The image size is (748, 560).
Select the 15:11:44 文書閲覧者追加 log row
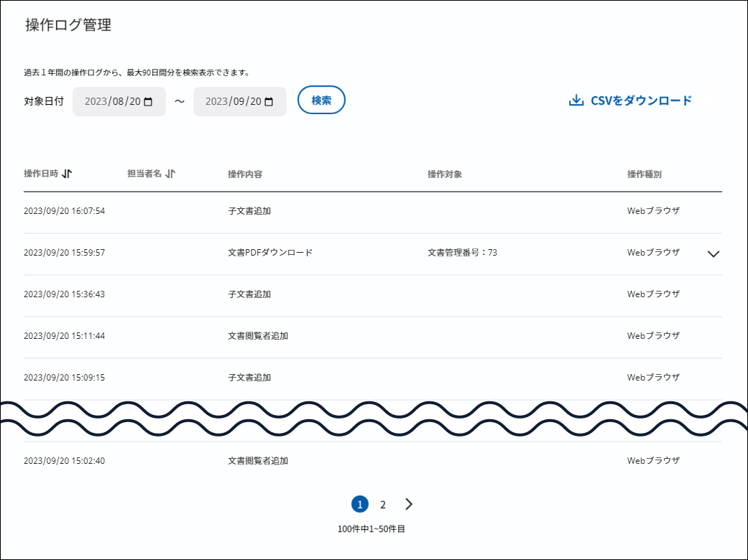pos(372,336)
